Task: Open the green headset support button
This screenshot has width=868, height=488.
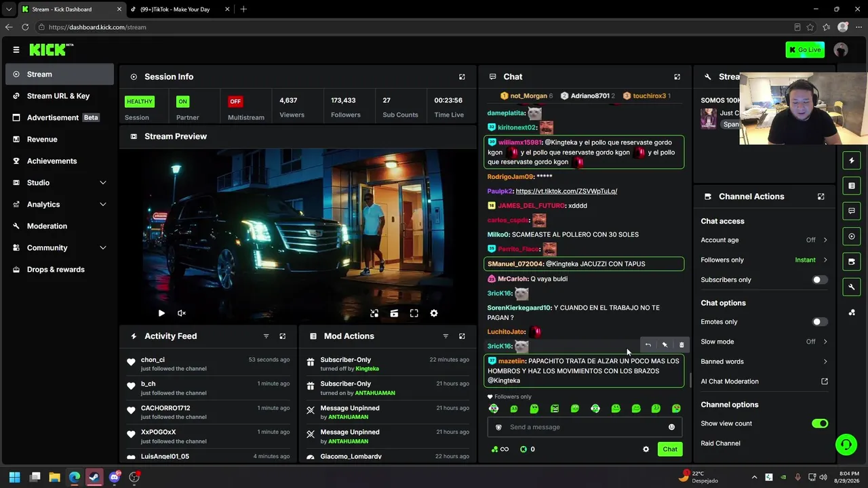Action: (846, 445)
